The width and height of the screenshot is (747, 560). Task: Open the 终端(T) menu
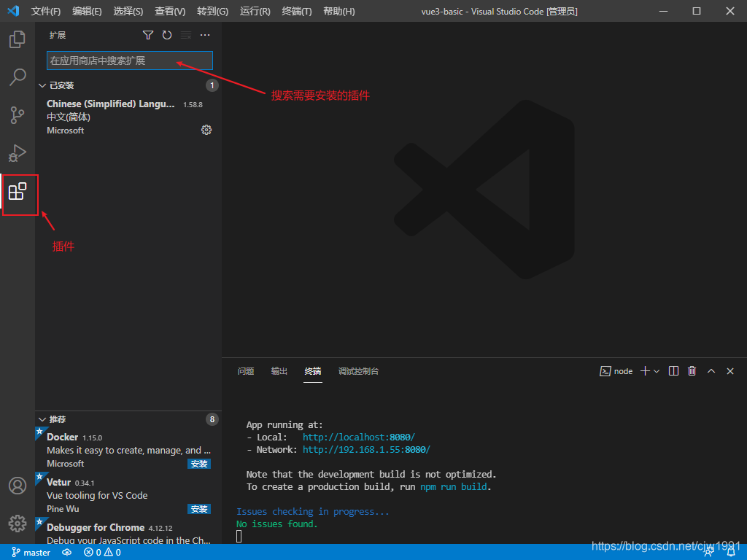297,12
